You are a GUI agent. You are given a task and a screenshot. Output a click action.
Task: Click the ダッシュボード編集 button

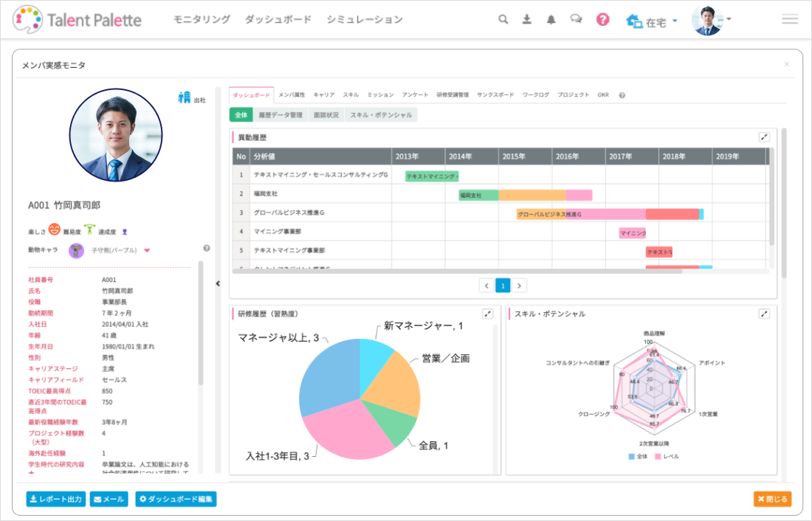click(x=176, y=500)
